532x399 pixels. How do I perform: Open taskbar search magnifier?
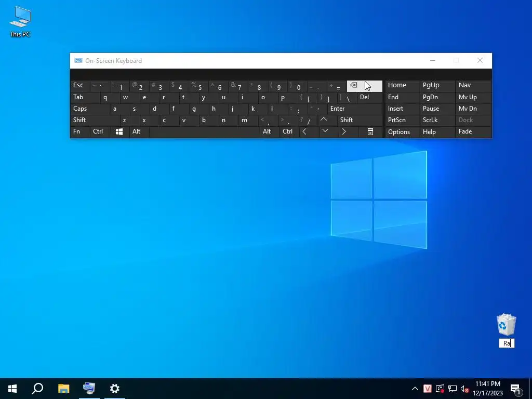point(37,389)
